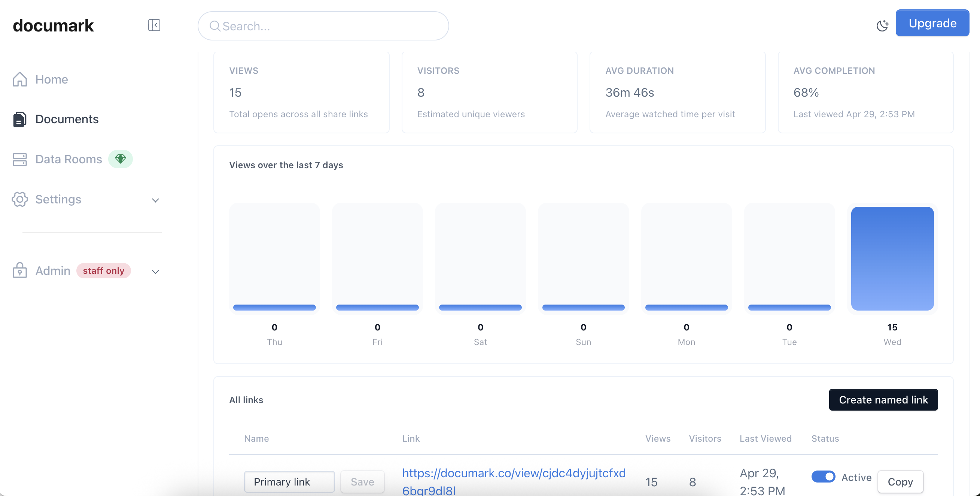Click the 'Status' column header
Image resolution: width=980 pixels, height=496 pixels.
pos(825,439)
